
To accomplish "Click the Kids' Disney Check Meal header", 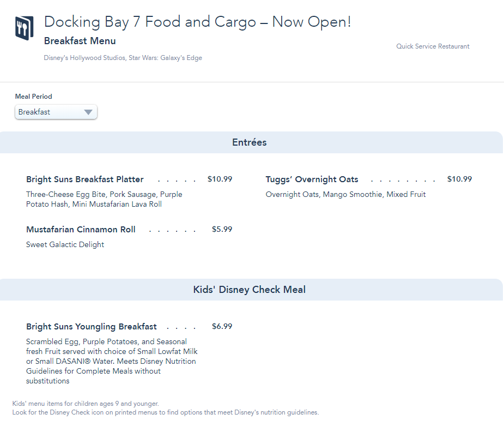I will point(249,290).
